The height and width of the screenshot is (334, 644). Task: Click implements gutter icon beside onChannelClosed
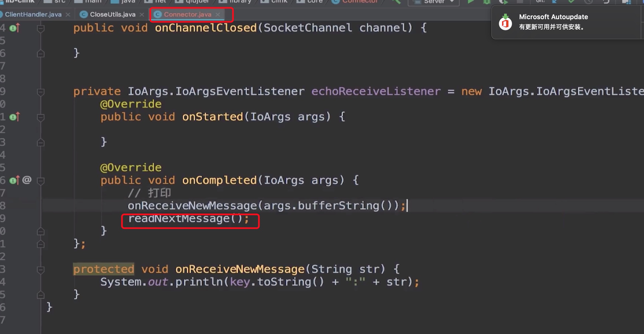pos(15,28)
